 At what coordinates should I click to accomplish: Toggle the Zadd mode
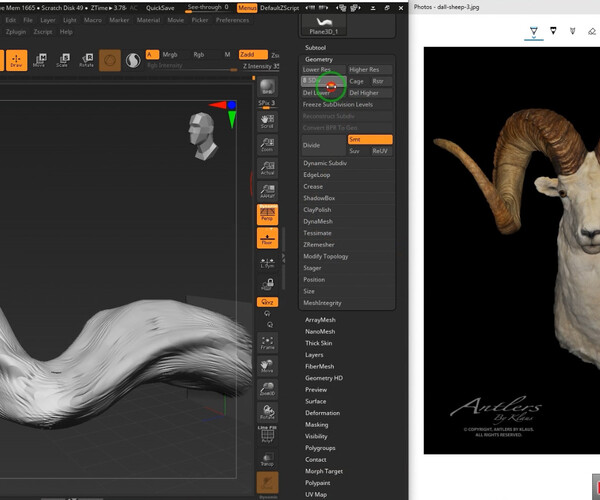pyautogui.click(x=253, y=55)
